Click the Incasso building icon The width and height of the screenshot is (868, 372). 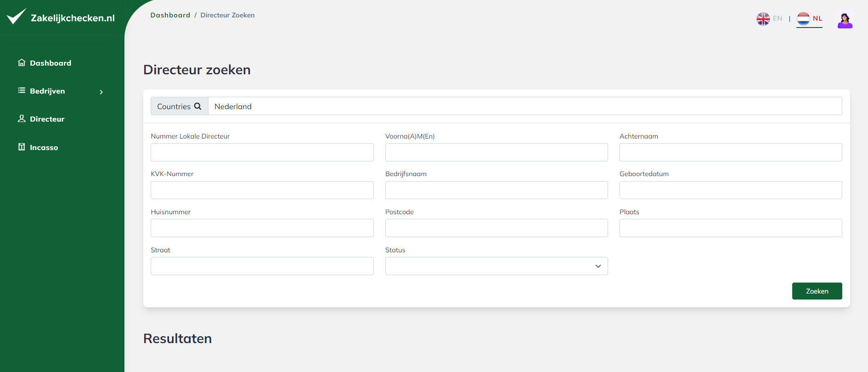pyautogui.click(x=22, y=147)
